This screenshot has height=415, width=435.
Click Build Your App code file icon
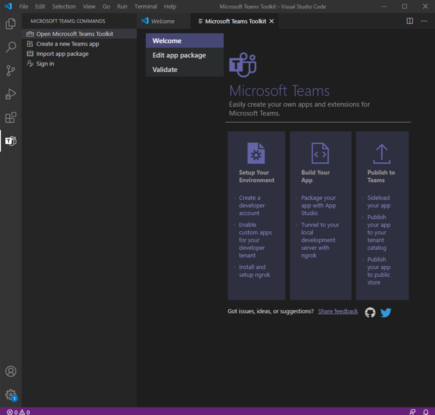coord(320,153)
